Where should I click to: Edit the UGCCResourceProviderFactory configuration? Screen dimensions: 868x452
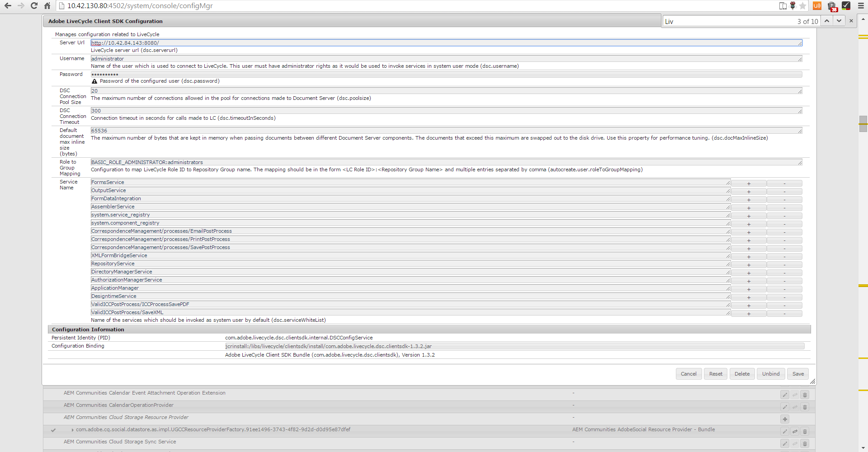[785, 431]
